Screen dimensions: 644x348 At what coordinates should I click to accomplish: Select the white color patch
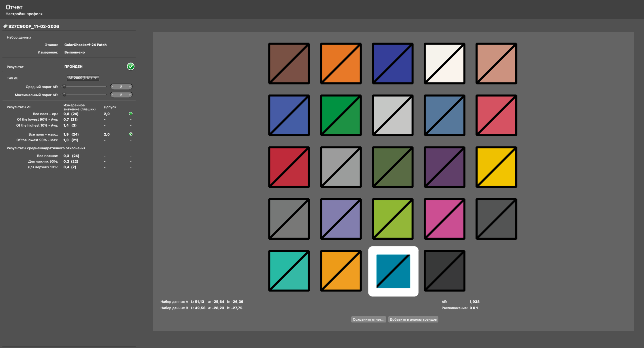tap(444, 63)
